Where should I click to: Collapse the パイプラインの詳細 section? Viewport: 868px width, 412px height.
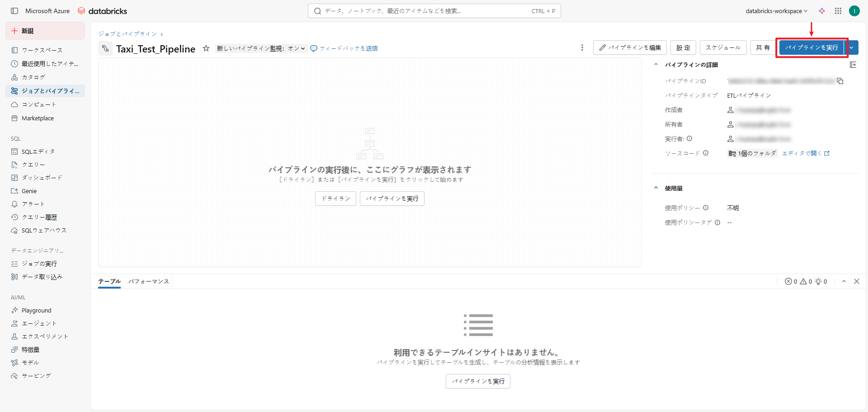(656, 65)
